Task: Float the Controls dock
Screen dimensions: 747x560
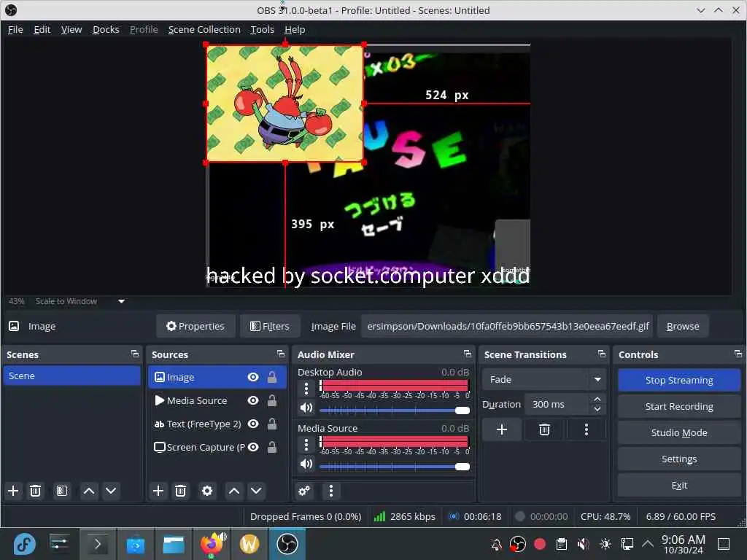Action: click(x=738, y=354)
